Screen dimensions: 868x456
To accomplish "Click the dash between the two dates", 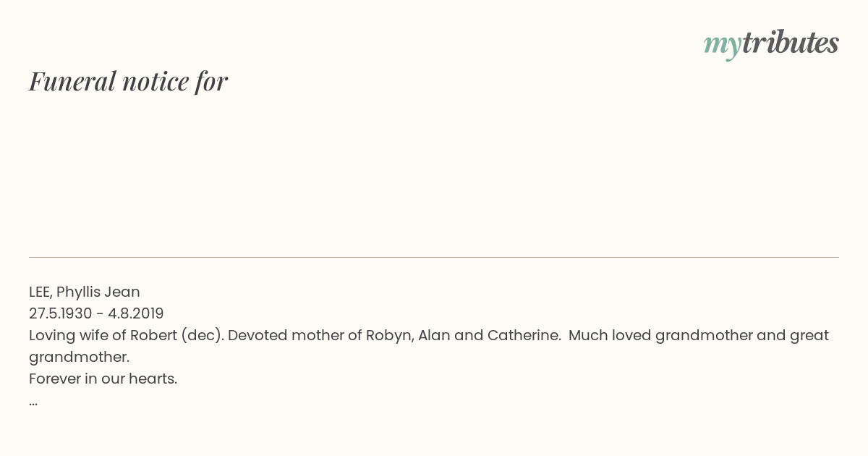I will (x=100, y=314).
